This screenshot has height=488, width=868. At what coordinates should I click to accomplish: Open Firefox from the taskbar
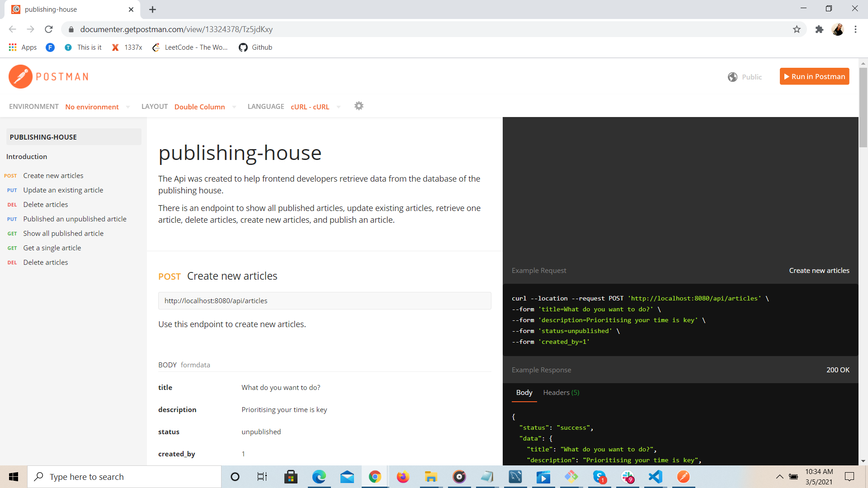[402, 476]
